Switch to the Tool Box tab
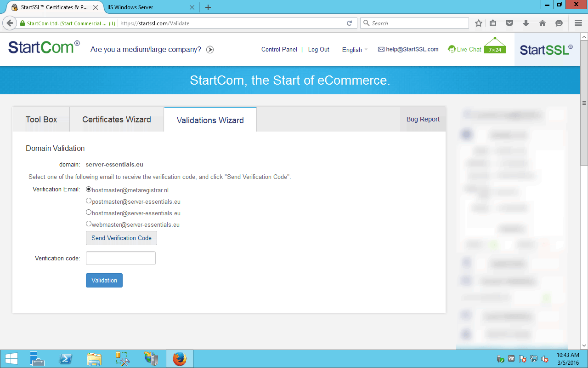Screen dimensions: 588x368 (41, 120)
